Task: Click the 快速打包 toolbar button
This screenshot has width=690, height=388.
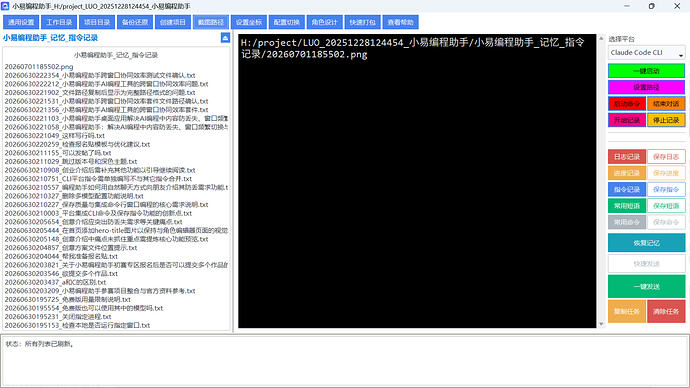Action: pos(362,22)
